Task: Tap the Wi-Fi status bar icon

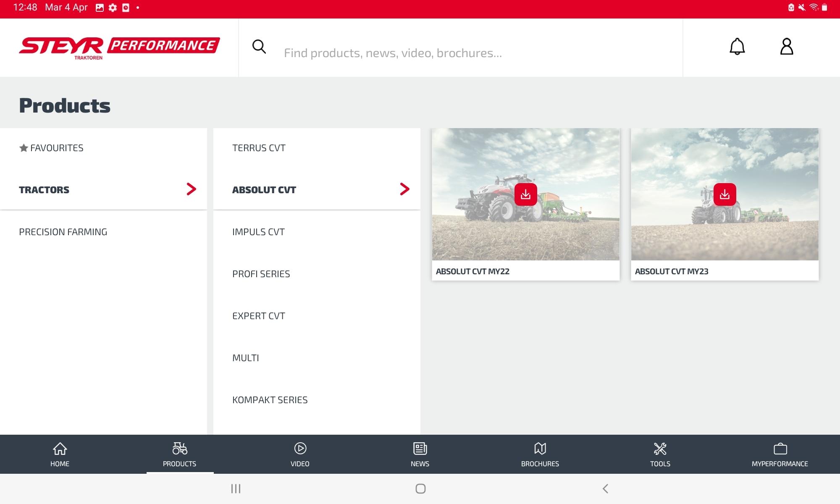Action: pyautogui.click(x=814, y=7)
